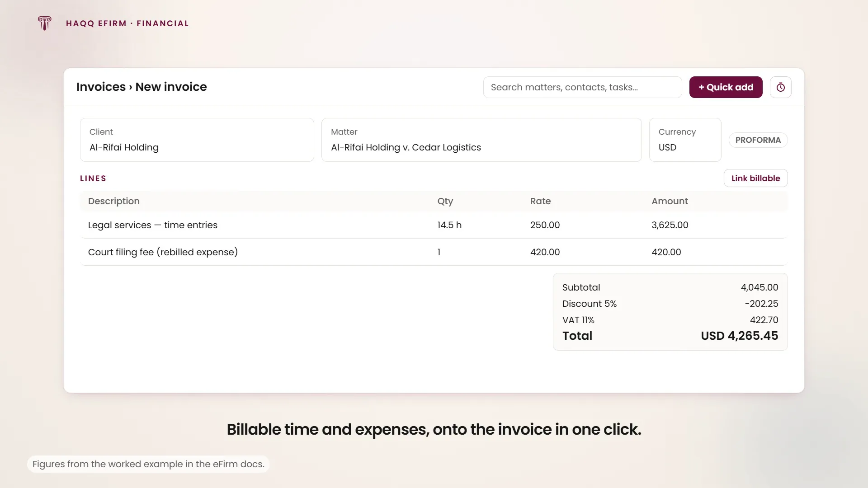Screen dimensions: 868x488
Task: Click the Rate column header
Action: pos(540,201)
